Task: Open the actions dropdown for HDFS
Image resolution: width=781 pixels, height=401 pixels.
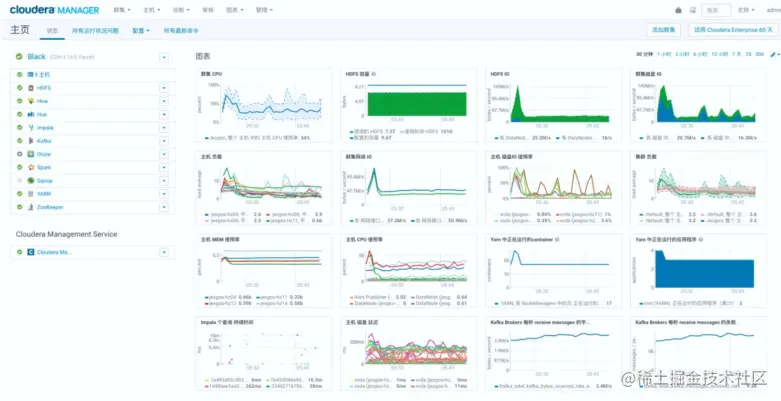Action: tap(164, 88)
